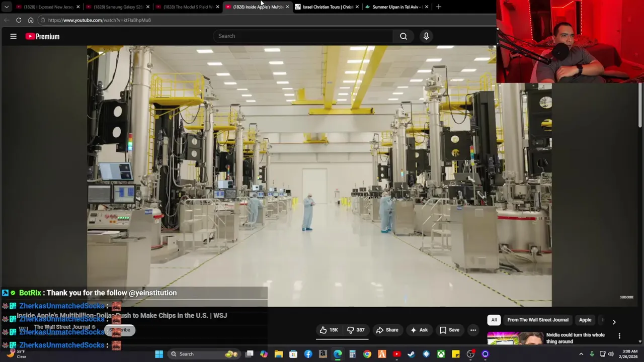The width and height of the screenshot is (644, 362).
Task: Open Google Chrome from the taskbar
Action: tap(367, 354)
